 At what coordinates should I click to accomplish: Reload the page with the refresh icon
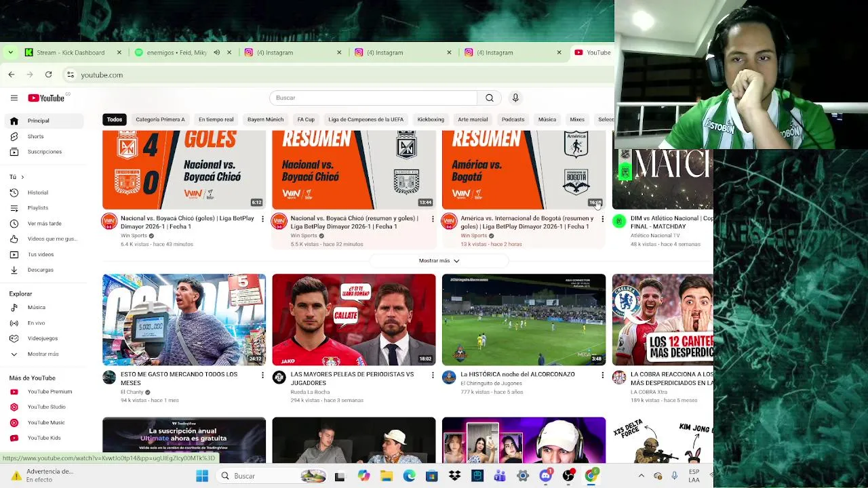pos(48,75)
